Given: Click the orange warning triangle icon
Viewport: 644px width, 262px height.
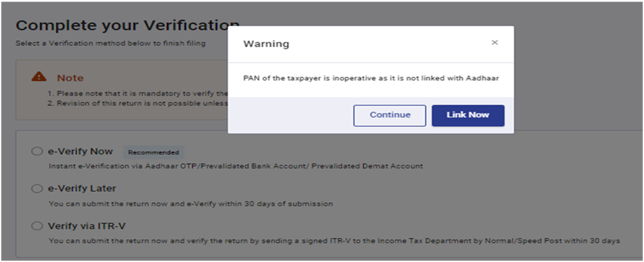Looking at the screenshot, I should (39, 77).
